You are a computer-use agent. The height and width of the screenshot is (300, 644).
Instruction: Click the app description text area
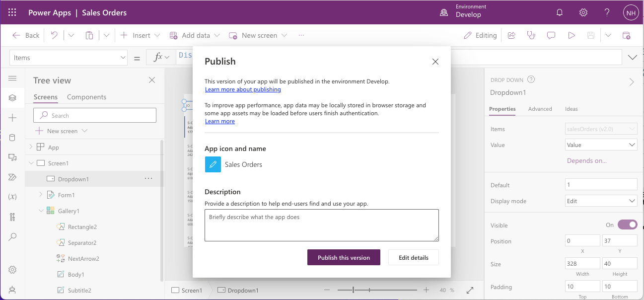point(322,225)
